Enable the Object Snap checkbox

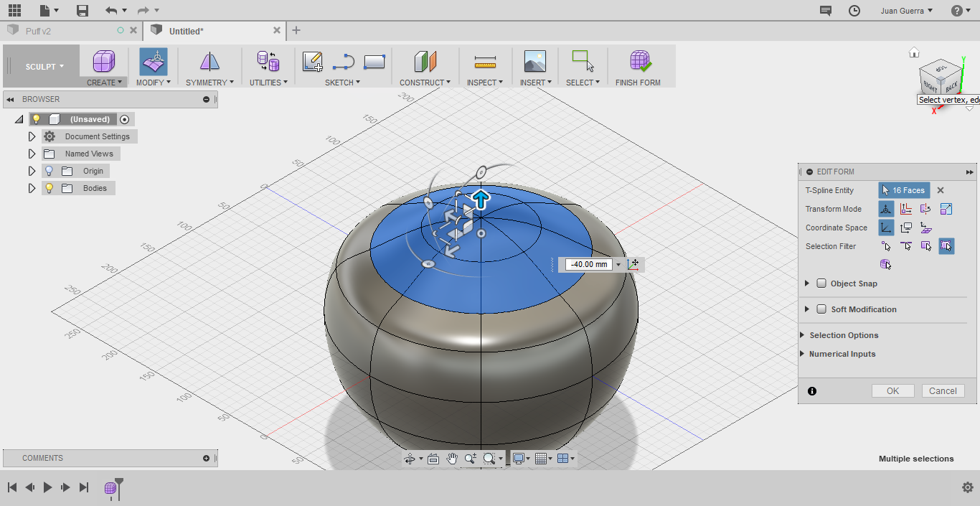tap(821, 284)
